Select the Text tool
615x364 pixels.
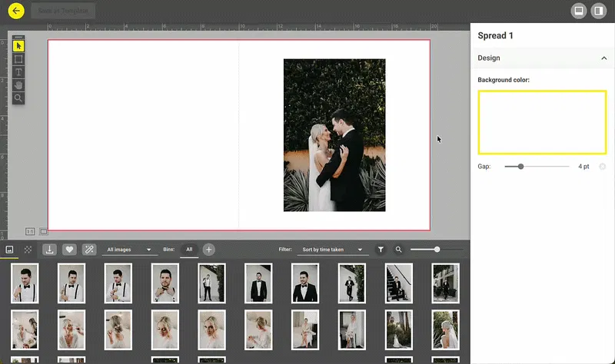[x=18, y=72]
